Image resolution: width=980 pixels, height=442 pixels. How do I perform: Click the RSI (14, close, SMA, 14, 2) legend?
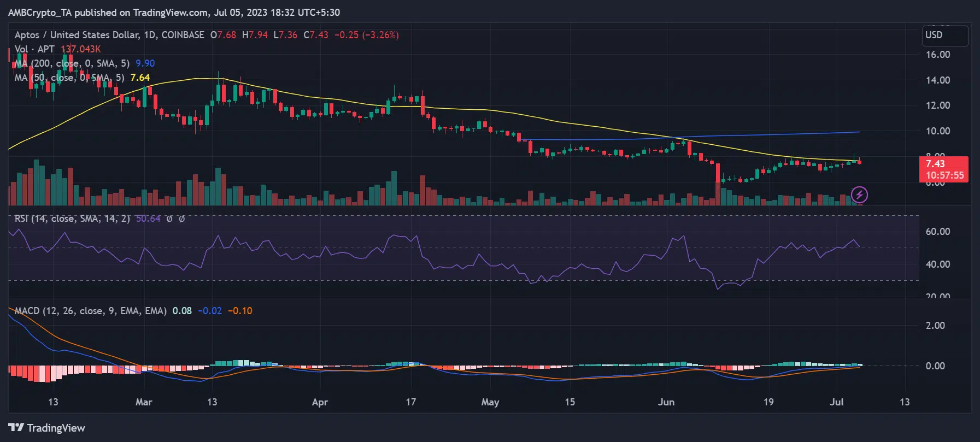point(72,219)
